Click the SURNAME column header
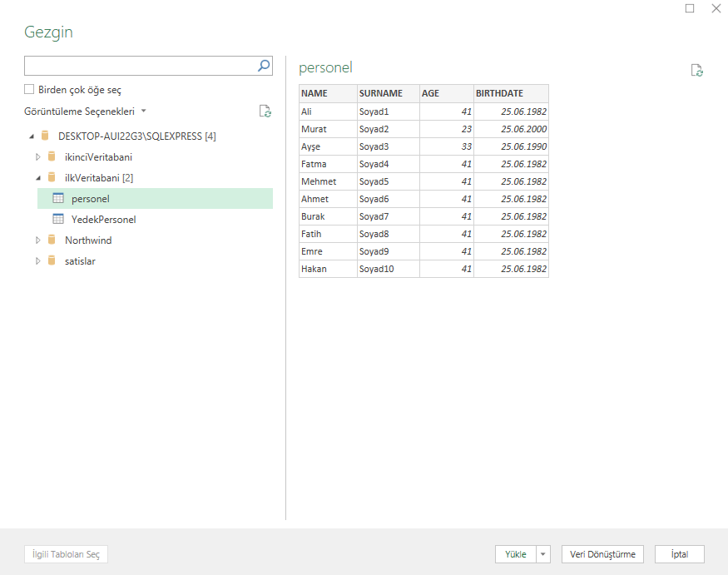Screen dimensions: 728x575 [389, 93]
